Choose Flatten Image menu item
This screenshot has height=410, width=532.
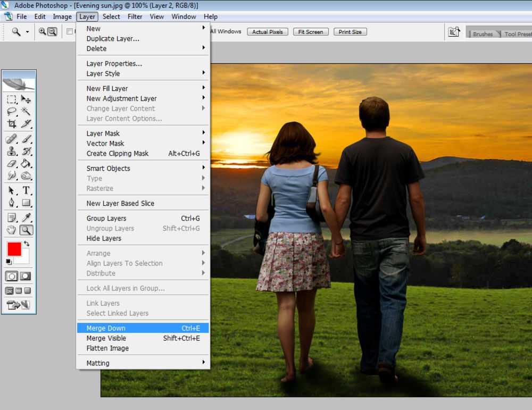point(143,348)
